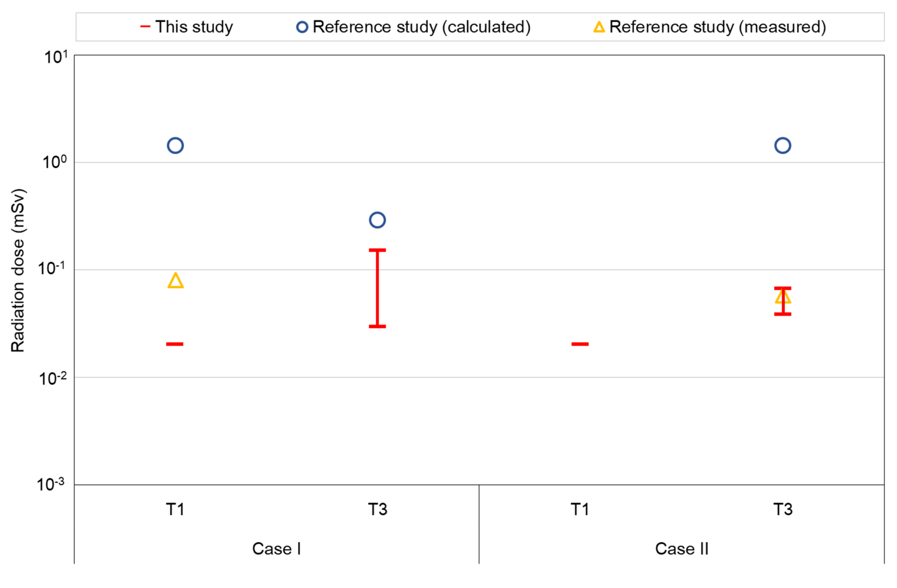Click the T1 label under Case II
Image resolution: width=897 pixels, height=588 pixels.
pos(580,509)
